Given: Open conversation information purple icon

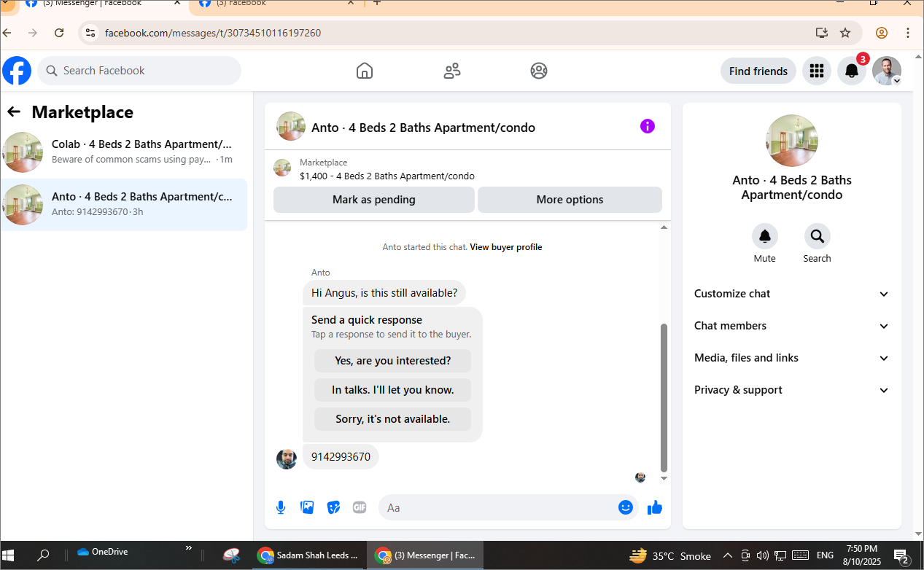Looking at the screenshot, I should click(x=648, y=126).
